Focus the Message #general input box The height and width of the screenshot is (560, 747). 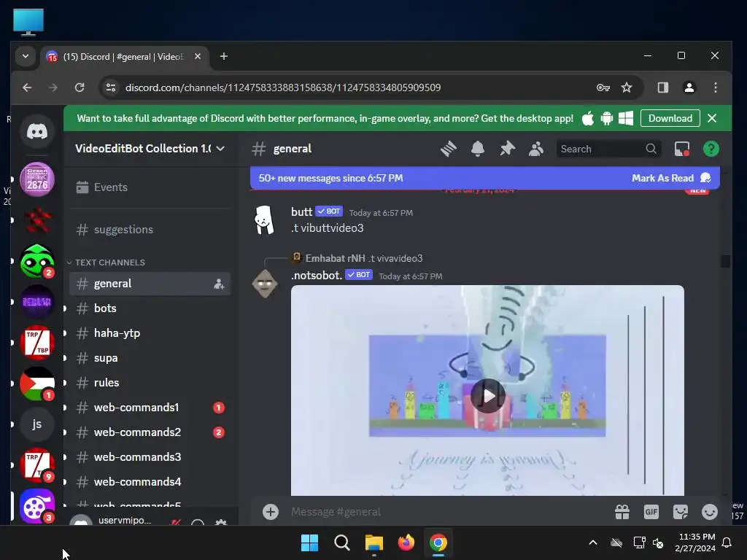pyautogui.click(x=448, y=512)
